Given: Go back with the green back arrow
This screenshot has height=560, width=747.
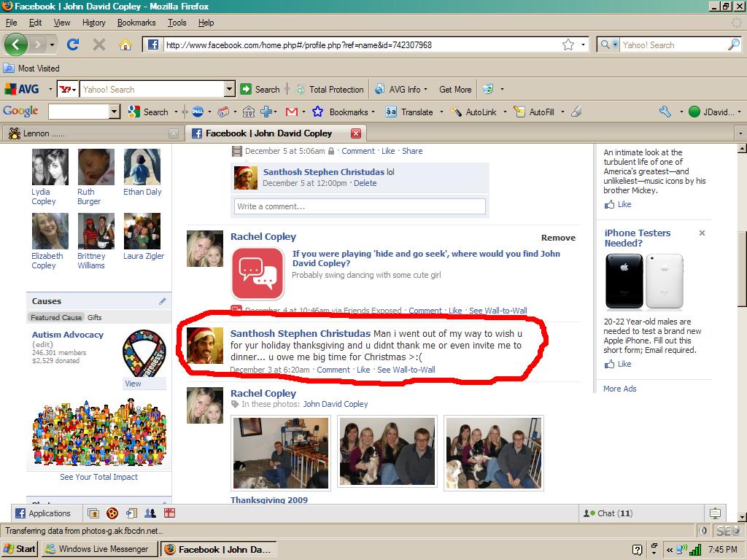Looking at the screenshot, I should tap(16, 44).
